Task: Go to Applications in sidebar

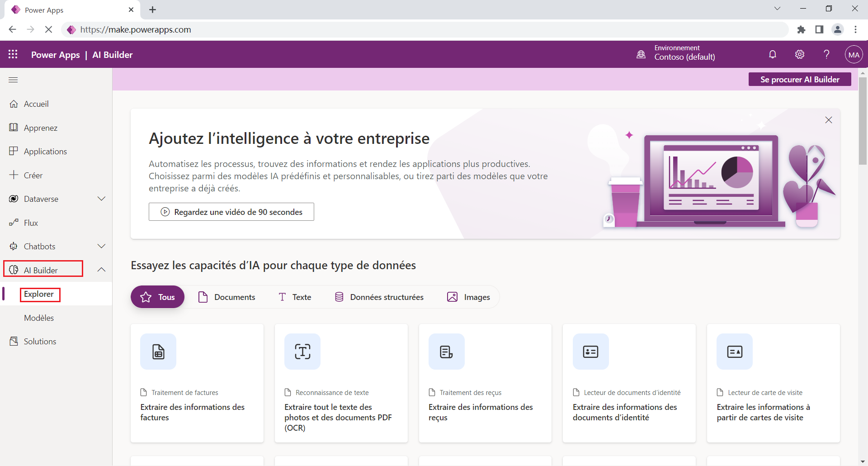Action: [45, 151]
